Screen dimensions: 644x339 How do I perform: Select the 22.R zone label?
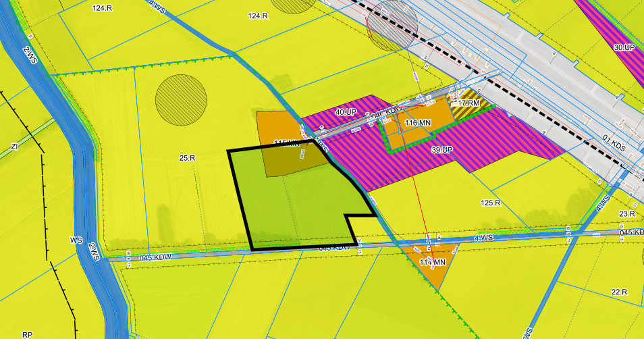pos(619,292)
